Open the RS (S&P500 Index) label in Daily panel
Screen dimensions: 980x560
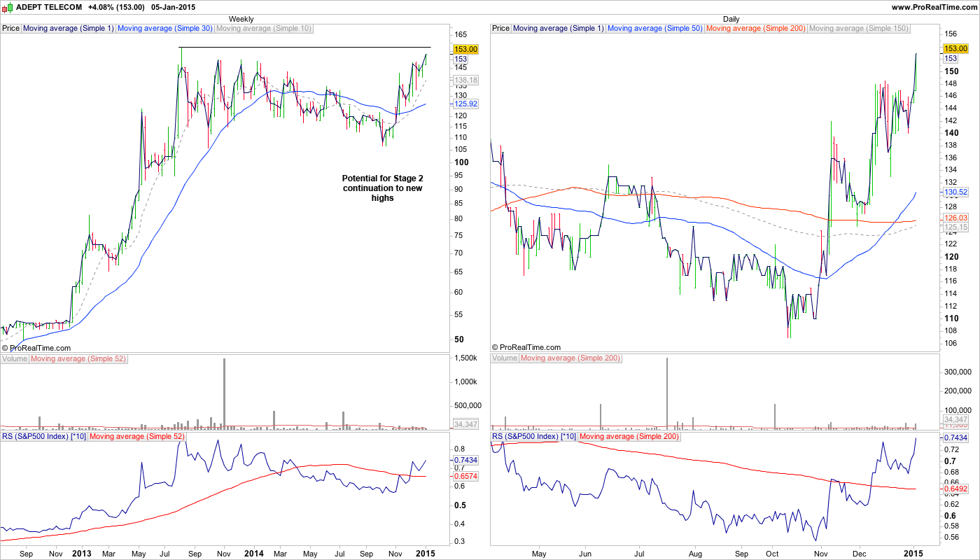point(534,436)
